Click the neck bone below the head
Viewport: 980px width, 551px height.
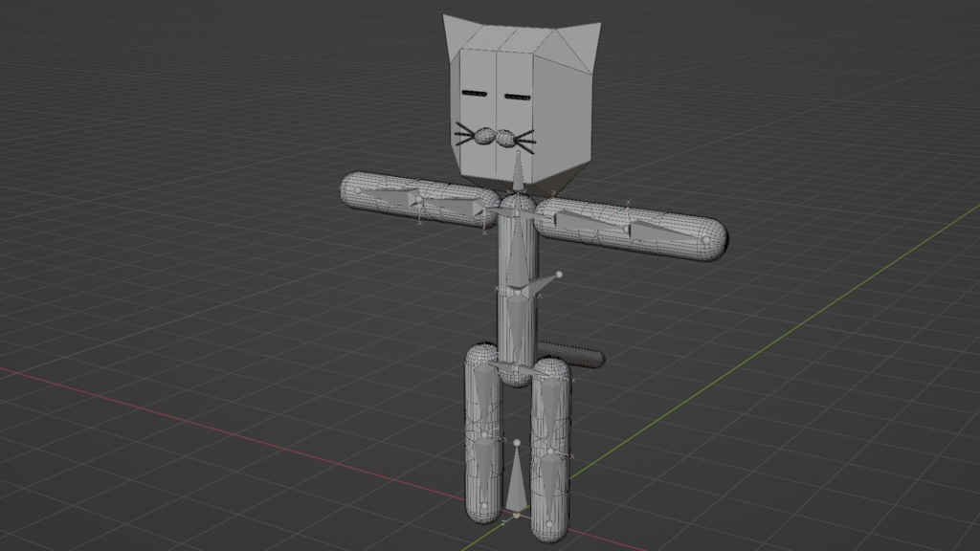(518, 172)
